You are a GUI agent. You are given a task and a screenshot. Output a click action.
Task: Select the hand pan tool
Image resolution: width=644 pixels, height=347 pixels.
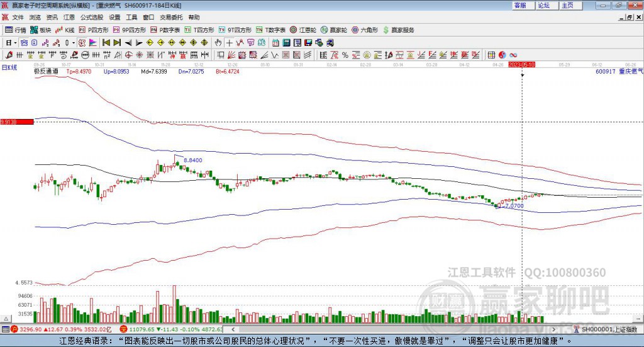(x=218, y=43)
